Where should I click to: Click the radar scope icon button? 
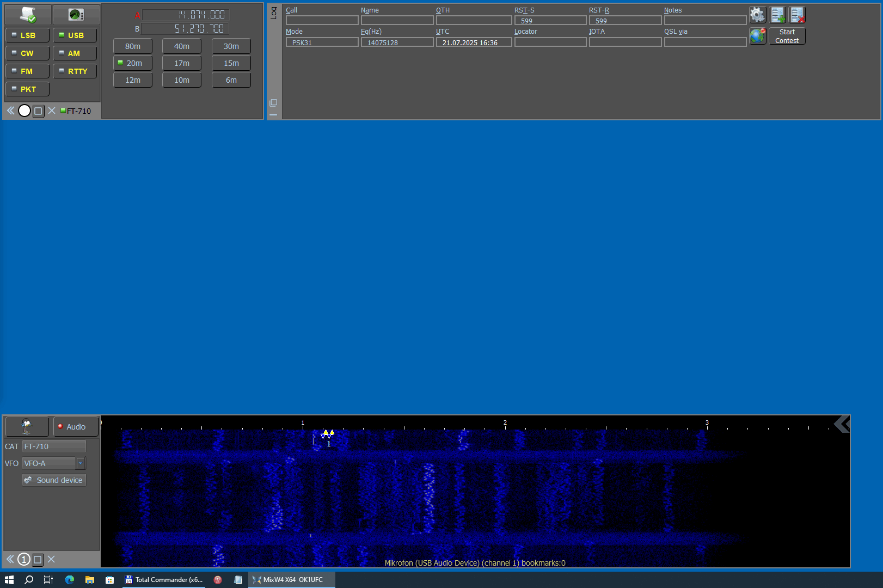tap(76, 15)
